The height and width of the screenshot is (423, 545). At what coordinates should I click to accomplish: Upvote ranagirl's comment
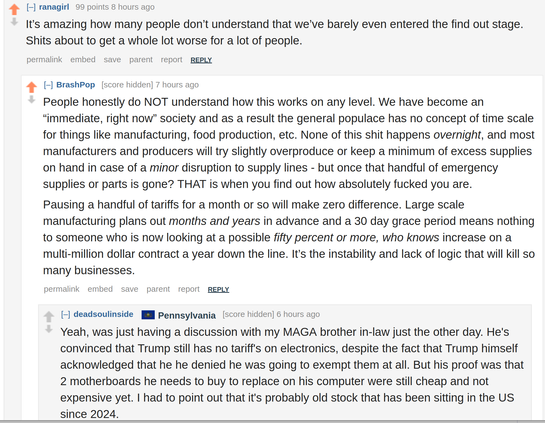coord(14,9)
